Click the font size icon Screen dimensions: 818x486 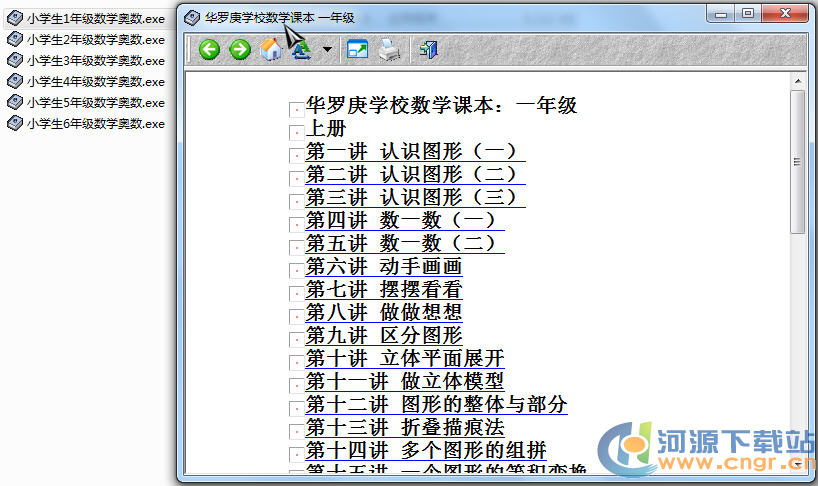pyautogui.click(x=301, y=50)
